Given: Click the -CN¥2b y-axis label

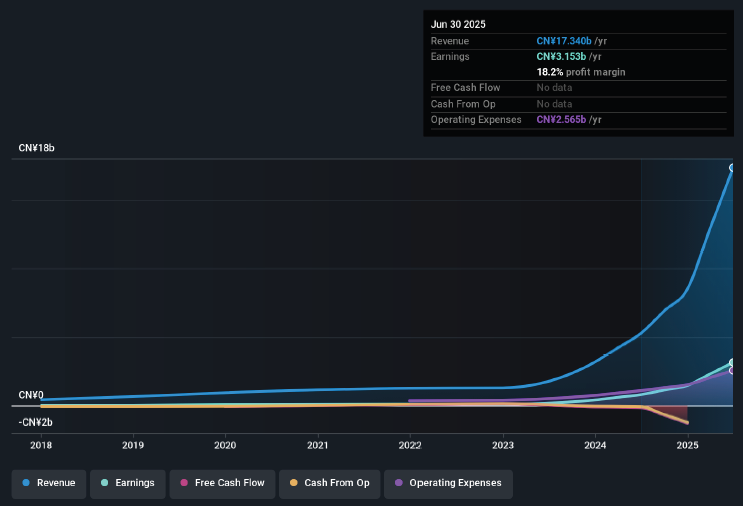Looking at the screenshot, I should click(x=35, y=422).
